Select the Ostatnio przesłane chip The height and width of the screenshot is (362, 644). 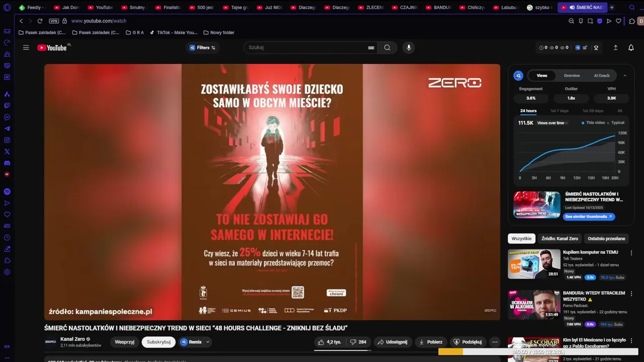click(x=606, y=238)
